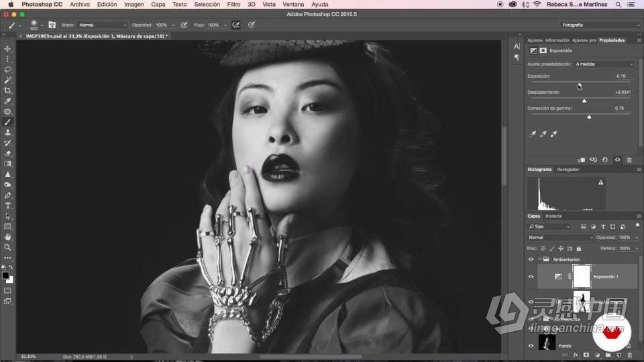Open the Fotografía workspace dropdown
The width and height of the screenshot is (644, 362).
click(x=600, y=25)
